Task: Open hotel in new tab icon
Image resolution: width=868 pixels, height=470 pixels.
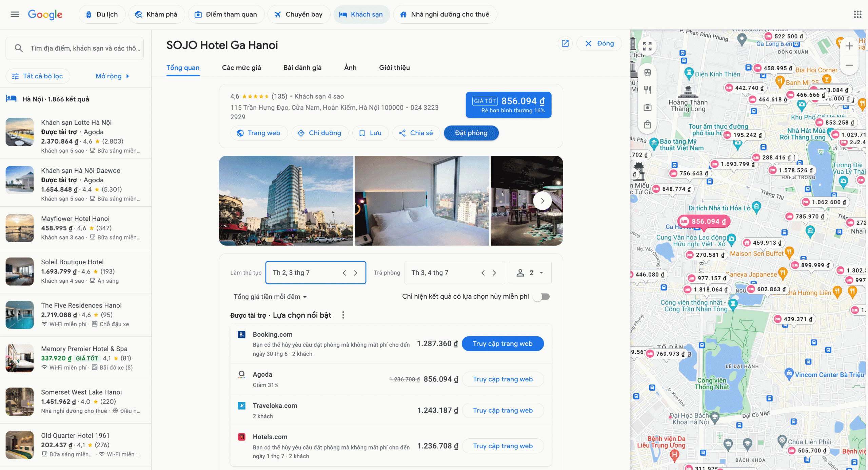Action: click(x=565, y=43)
